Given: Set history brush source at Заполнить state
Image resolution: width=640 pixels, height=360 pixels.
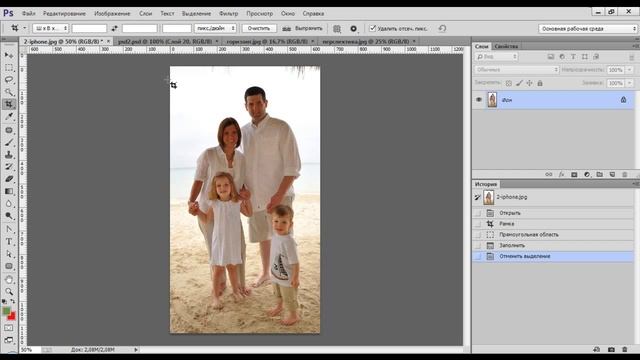Looking at the screenshot, I should coord(478,246).
